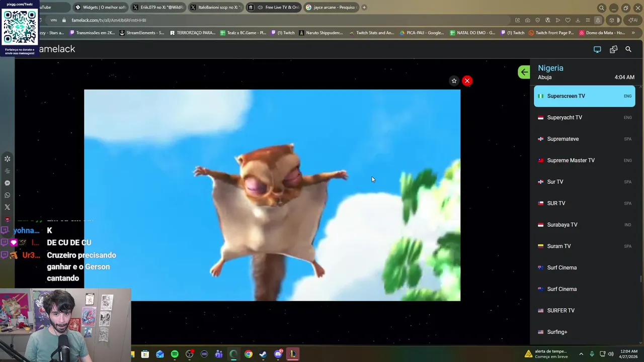Open League of Legends taskbar icon
Image resolution: width=644 pixels, height=362 pixels.
click(x=293, y=354)
